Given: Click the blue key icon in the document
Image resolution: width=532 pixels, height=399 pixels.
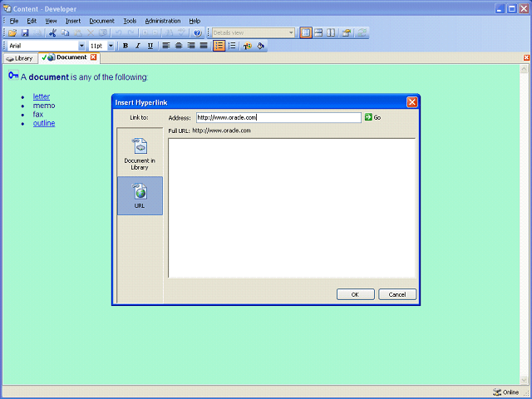Looking at the screenshot, I should (13, 76).
